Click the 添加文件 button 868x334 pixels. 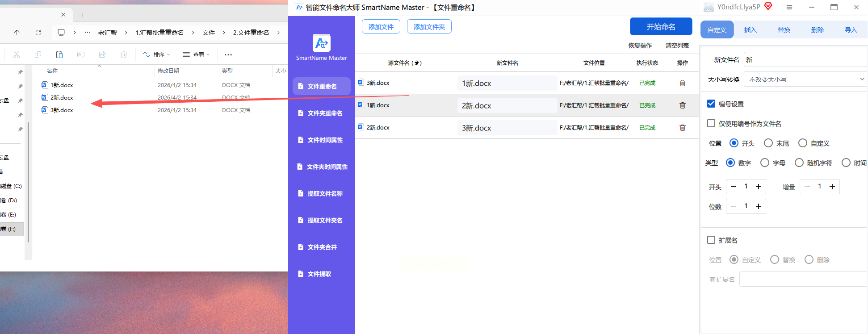point(381,27)
